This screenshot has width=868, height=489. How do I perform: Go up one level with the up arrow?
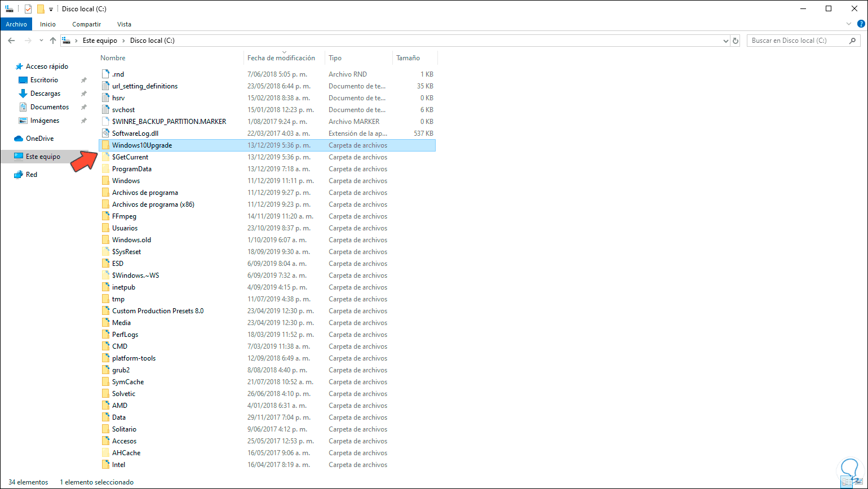[53, 41]
